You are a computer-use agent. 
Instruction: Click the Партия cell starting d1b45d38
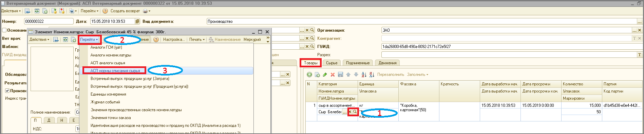coord(623,105)
